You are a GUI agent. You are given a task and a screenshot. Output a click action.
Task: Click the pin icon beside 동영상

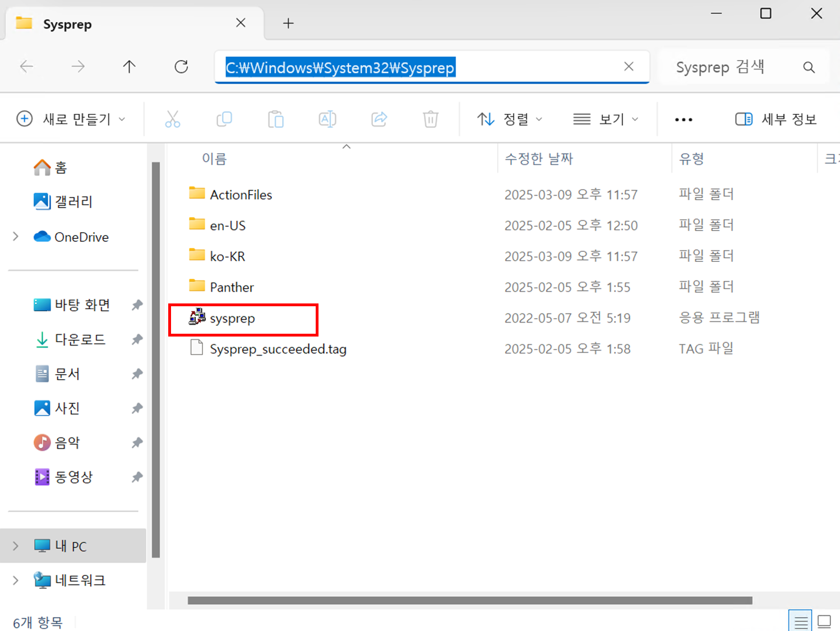coord(137,477)
